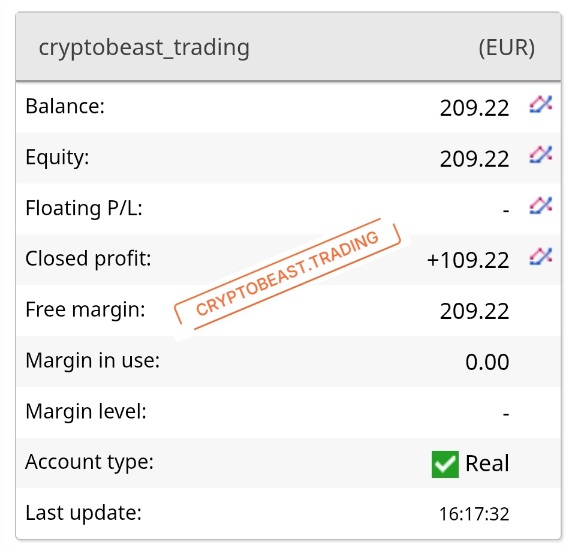Click the Last update time 16:17:32
This screenshot has height=548, width=572.
(474, 514)
